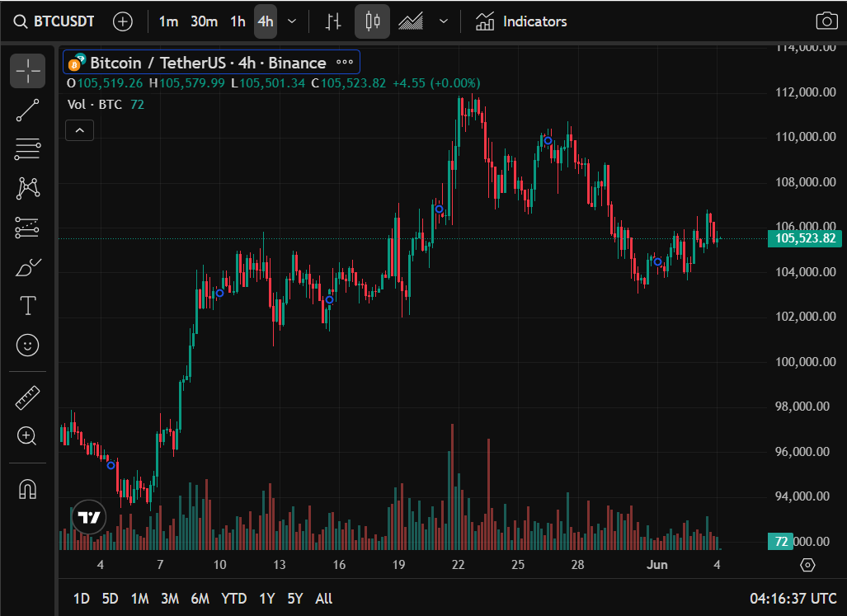Viewport: 847px width, 616px height.
Task: Select the brush drawing tool
Action: click(27, 267)
